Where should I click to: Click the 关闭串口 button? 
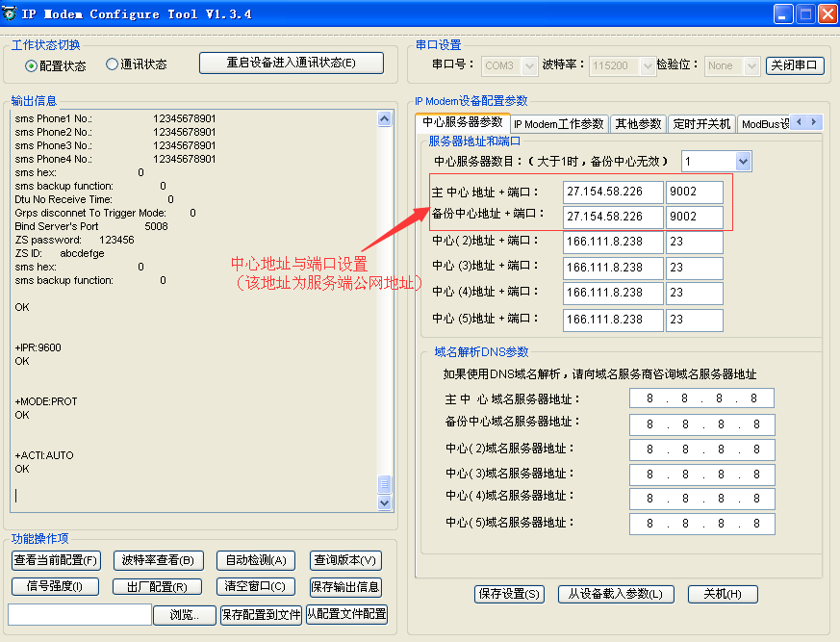tap(795, 65)
